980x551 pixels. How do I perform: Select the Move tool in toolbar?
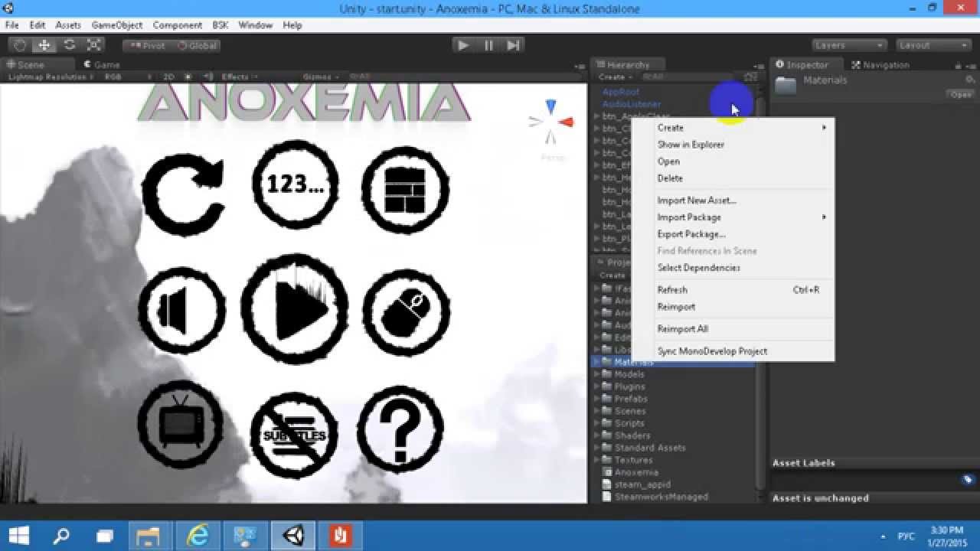[x=44, y=45]
